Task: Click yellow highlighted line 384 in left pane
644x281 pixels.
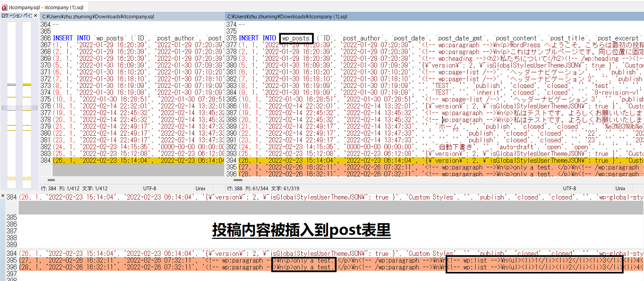Action: (136, 160)
